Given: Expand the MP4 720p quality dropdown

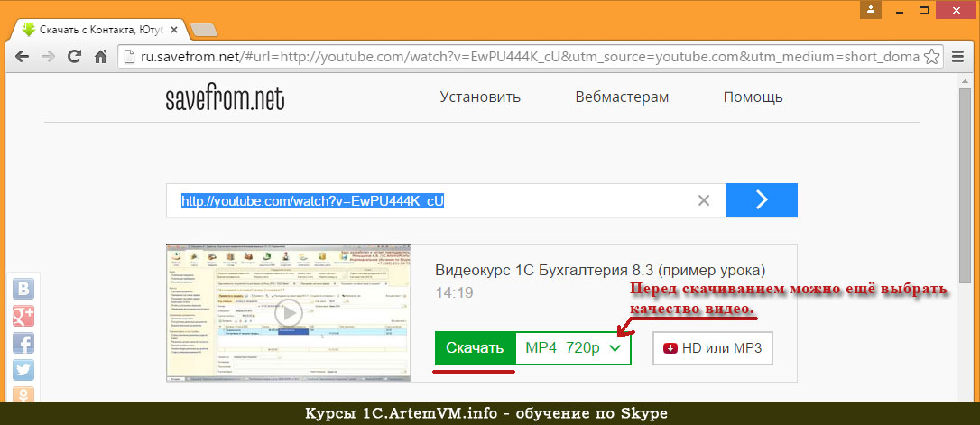Looking at the screenshot, I should pyautogui.click(x=573, y=348).
